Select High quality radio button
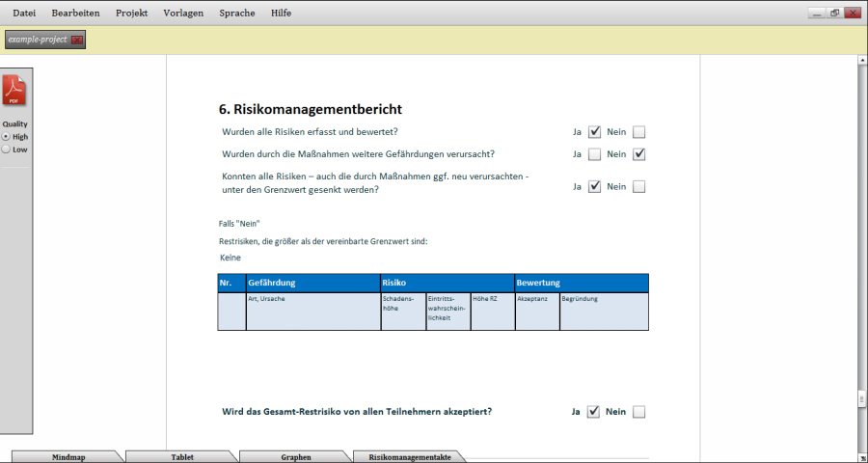868x463 pixels. point(6,136)
